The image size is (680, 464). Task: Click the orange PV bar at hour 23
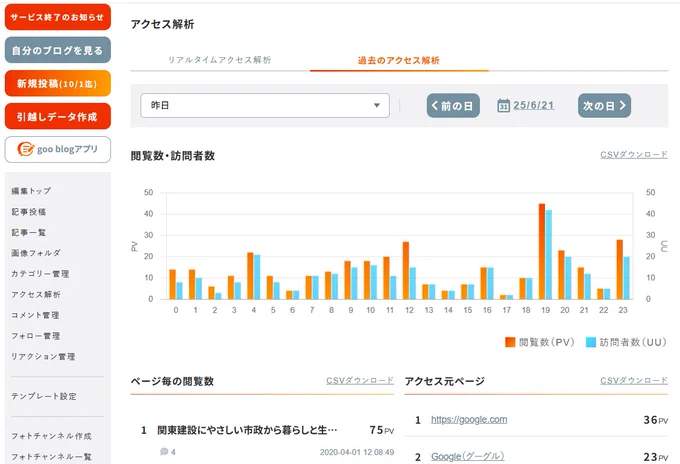pyautogui.click(x=620, y=269)
